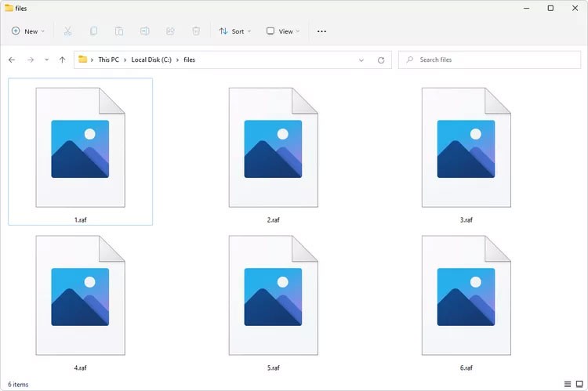The height and width of the screenshot is (391, 588).
Task: Click the Share icon in toolbar
Action: (x=170, y=31)
